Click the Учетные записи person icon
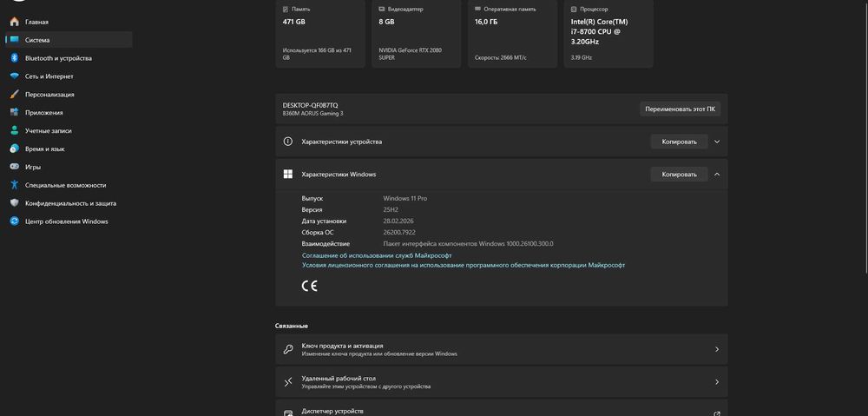868x416 pixels. (x=14, y=131)
